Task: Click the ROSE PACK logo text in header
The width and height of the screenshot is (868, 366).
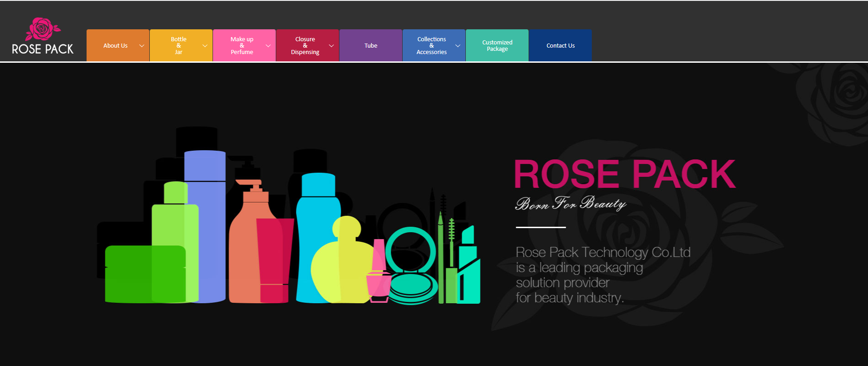Action: (43, 49)
